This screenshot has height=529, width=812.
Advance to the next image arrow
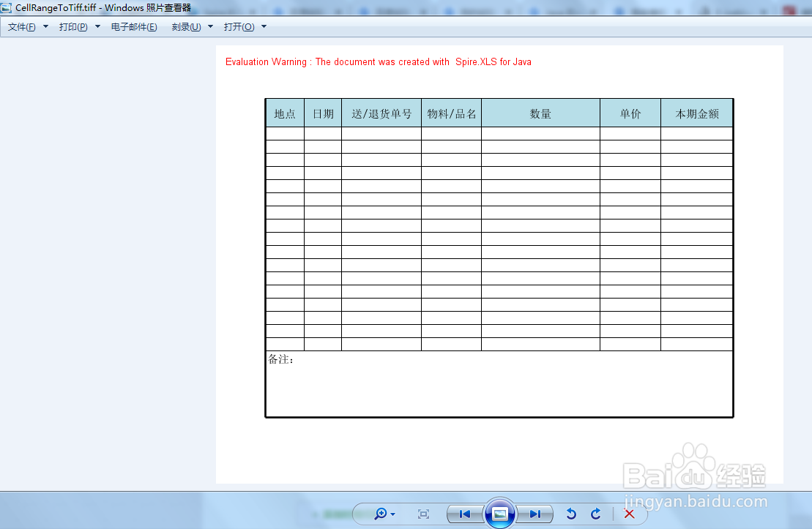tap(535, 514)
